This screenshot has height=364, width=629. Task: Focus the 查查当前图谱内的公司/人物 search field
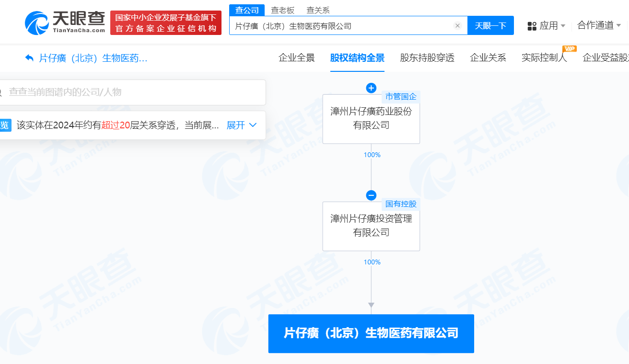[x=132, y=92]
